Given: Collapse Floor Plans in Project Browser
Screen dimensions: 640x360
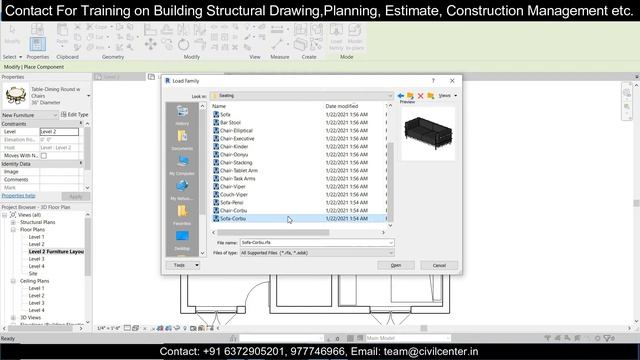Looking at the screenshot, I should tap(13, 230).
